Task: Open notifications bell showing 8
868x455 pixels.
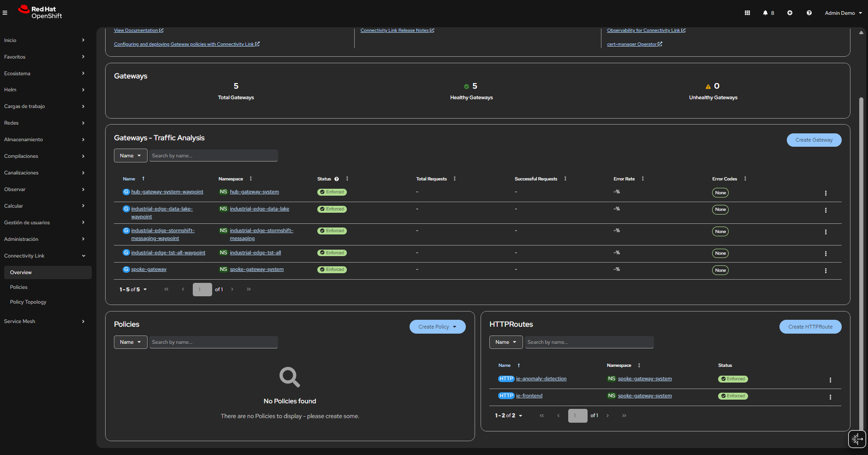Action: [768, 13]
